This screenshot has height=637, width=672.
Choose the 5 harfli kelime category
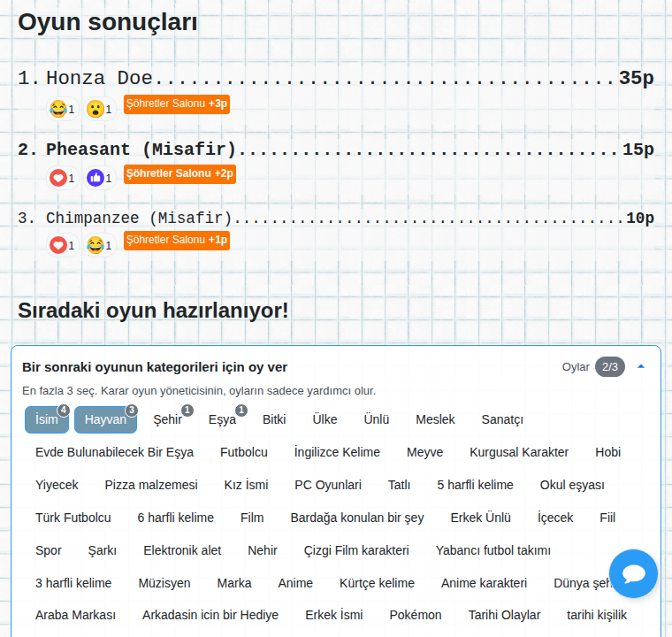[475, 485]
